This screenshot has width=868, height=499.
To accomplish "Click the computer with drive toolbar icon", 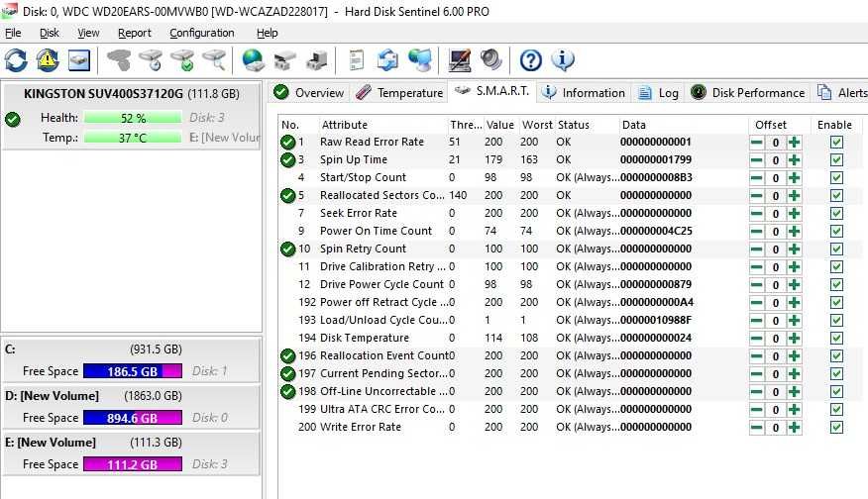I will (317, 60).
